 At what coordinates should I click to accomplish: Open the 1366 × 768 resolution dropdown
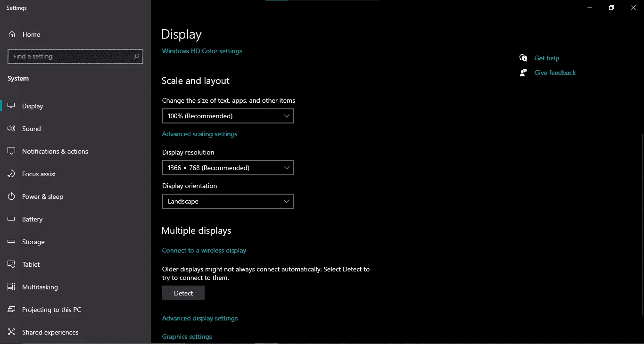point(228,168)
